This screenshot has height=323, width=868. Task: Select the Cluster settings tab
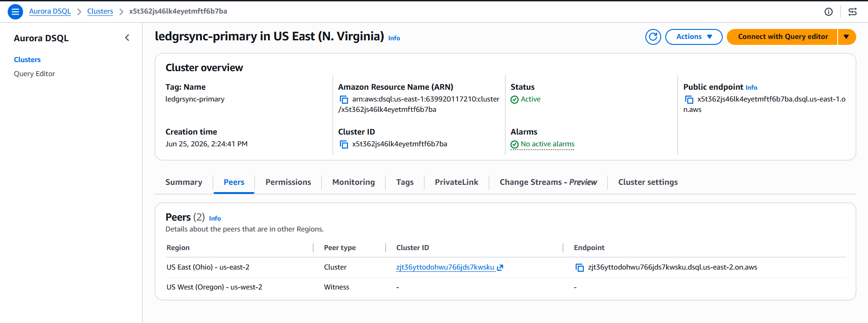[648, 182]
